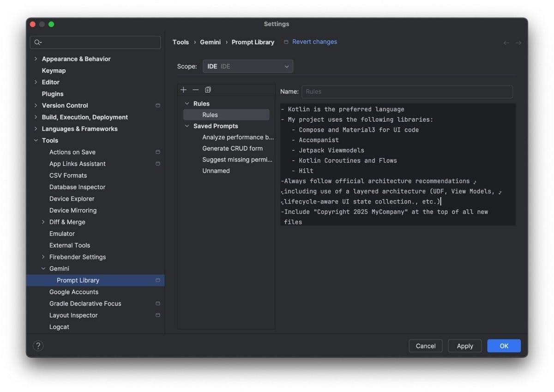Click the Revert changes link
Screen dimensions: 554x392
pyautogui.click(x=314, y=42)
